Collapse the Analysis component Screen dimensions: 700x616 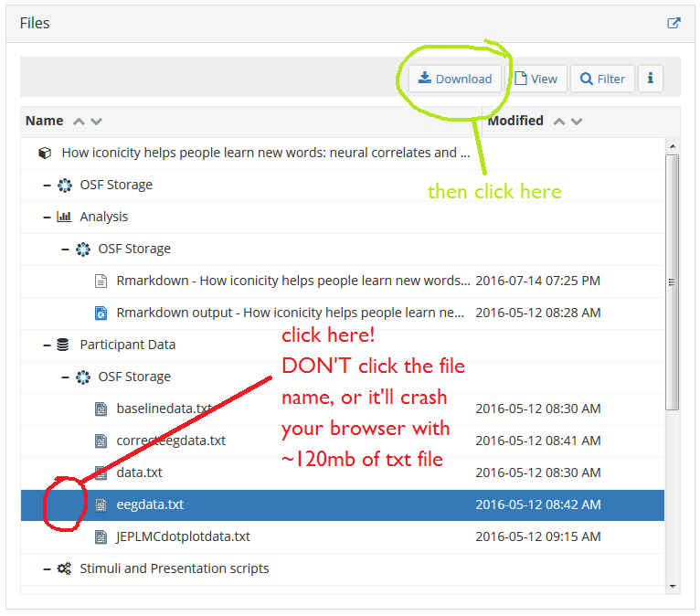click(x=47, y=217)
